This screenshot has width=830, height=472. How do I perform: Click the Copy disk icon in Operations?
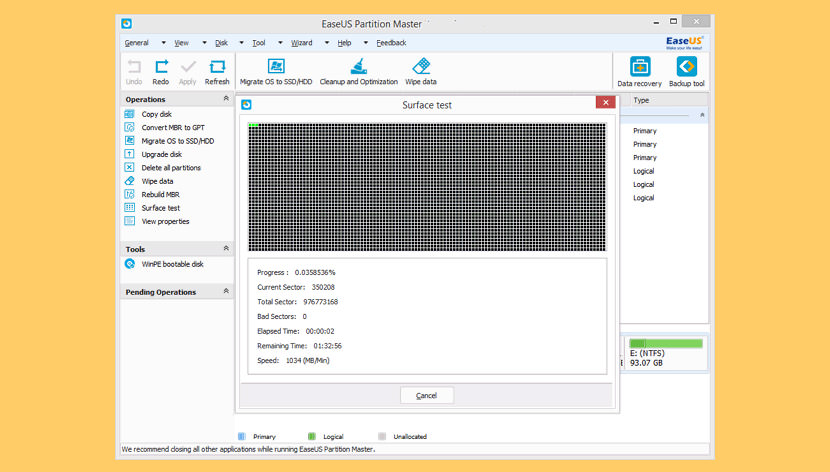coord(130,114)
